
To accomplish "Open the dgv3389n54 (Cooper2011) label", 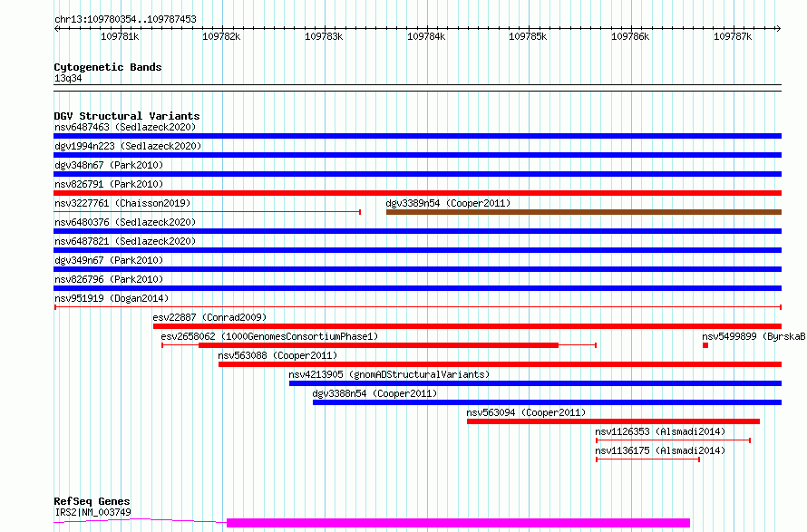I will (x=448, y=203).
